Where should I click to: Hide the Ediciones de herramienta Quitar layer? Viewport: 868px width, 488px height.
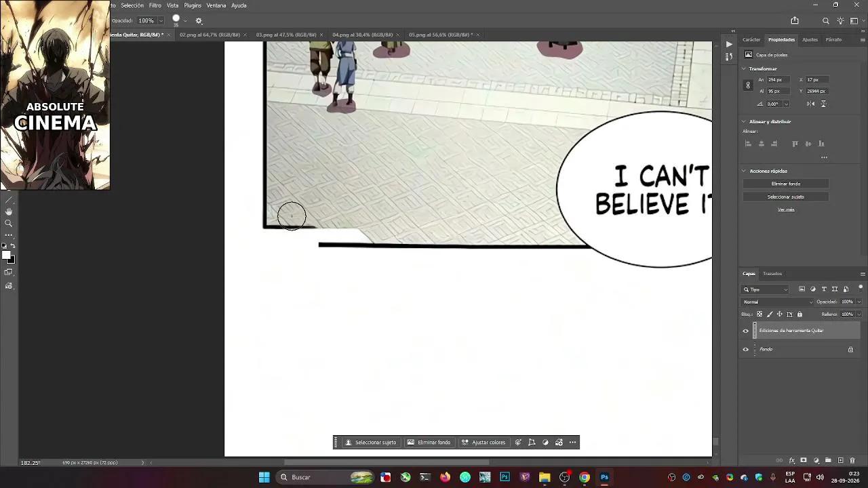746,331
